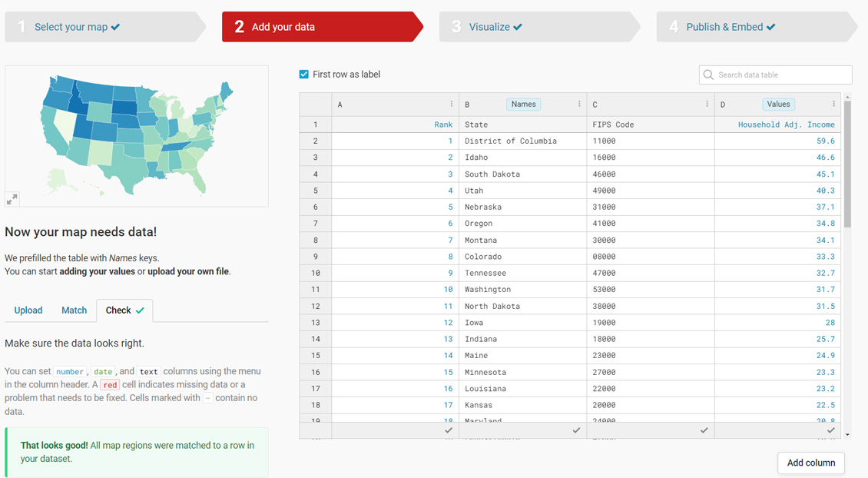Click the checkmark under column D
Image resolution: width=868 pixels, height=478 pixels.
tap(830, 430)
